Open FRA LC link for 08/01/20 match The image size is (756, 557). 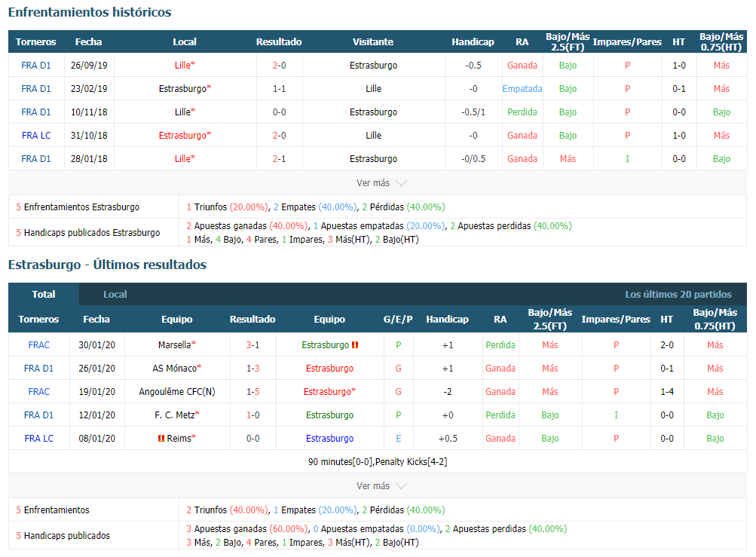coord(39,439)
